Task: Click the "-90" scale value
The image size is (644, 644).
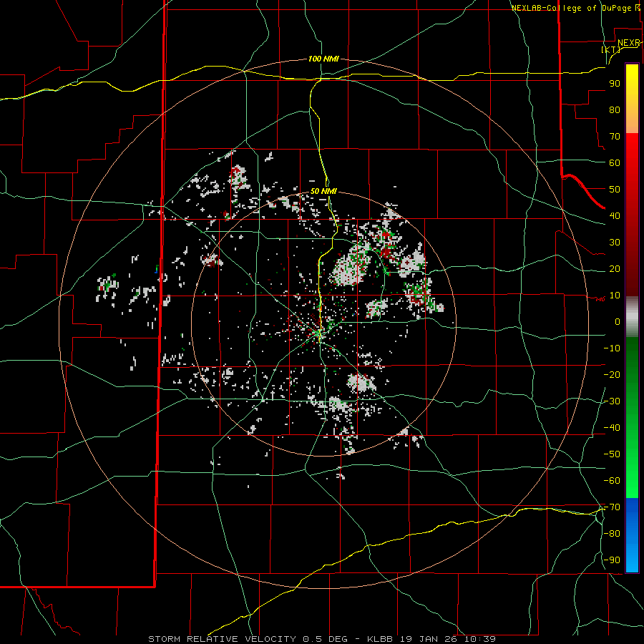Action: (x=612, y=560)
